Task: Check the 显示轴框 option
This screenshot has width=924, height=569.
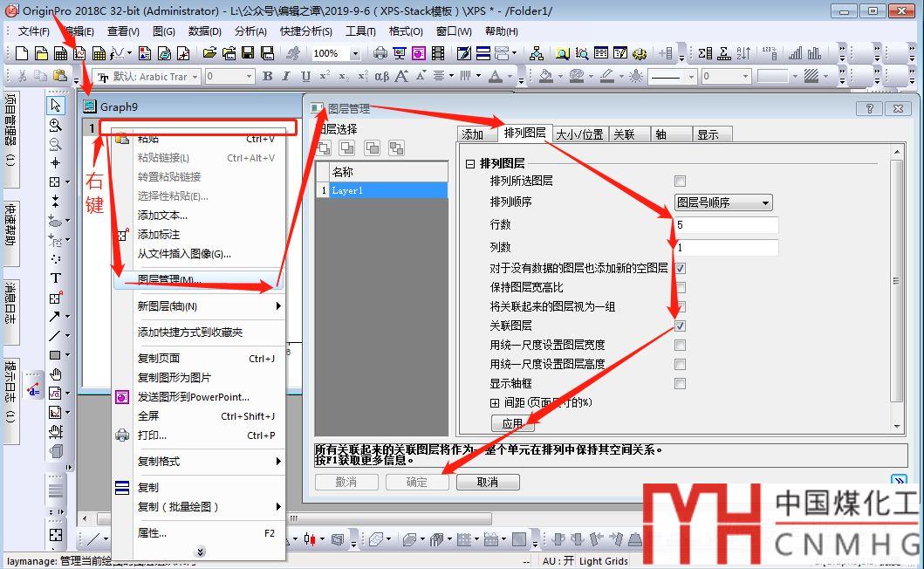Action: click(x=680, y=383)
